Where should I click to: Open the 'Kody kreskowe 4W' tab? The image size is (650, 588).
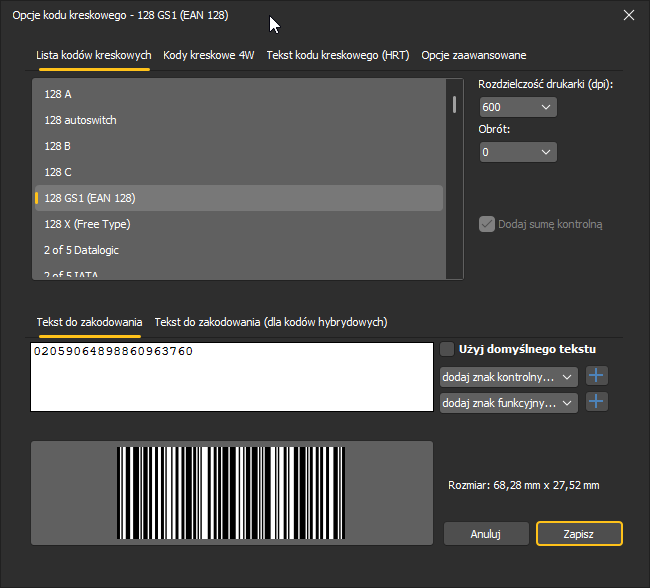click(209, 55)
